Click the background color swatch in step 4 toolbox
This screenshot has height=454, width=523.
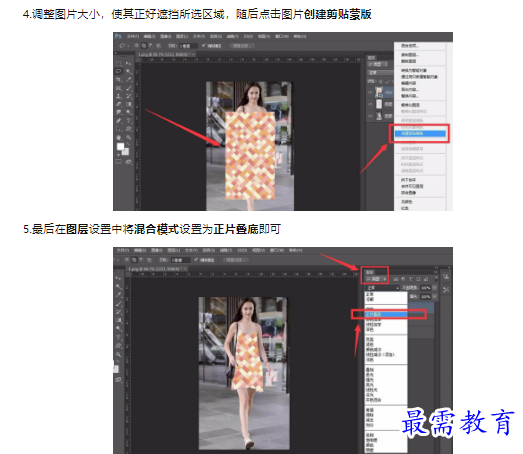126,152
